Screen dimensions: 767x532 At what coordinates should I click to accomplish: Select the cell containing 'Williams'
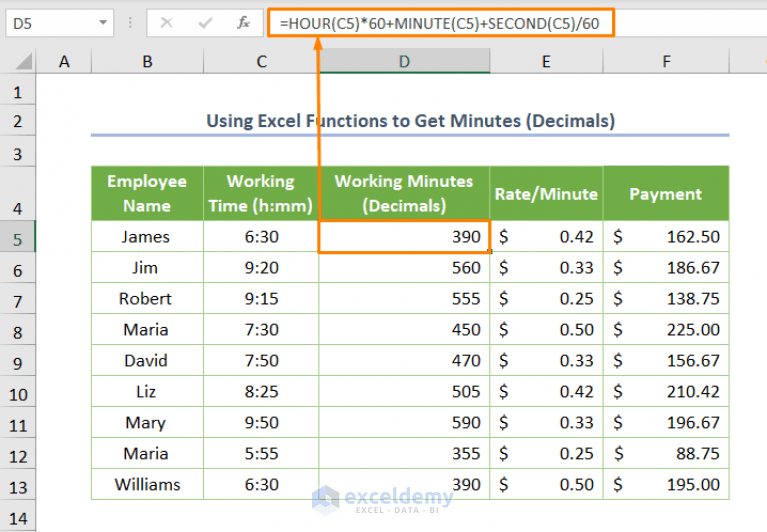point(147,484)
